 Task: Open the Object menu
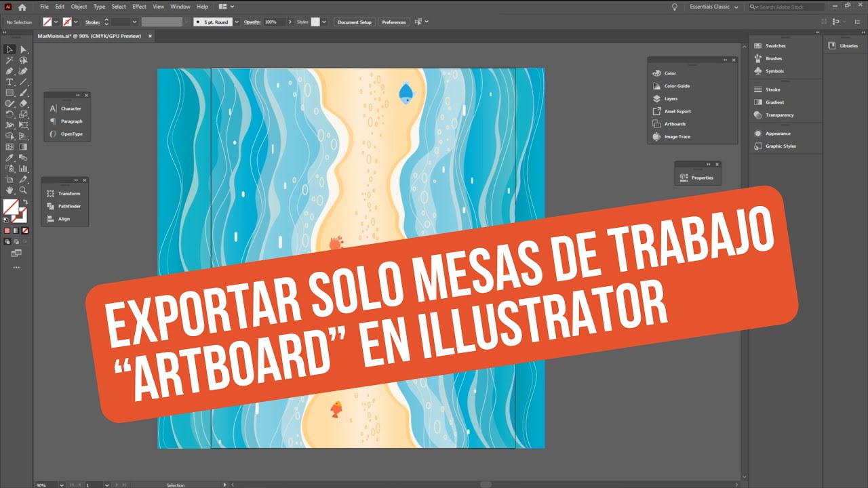click(x=79, y=7)
